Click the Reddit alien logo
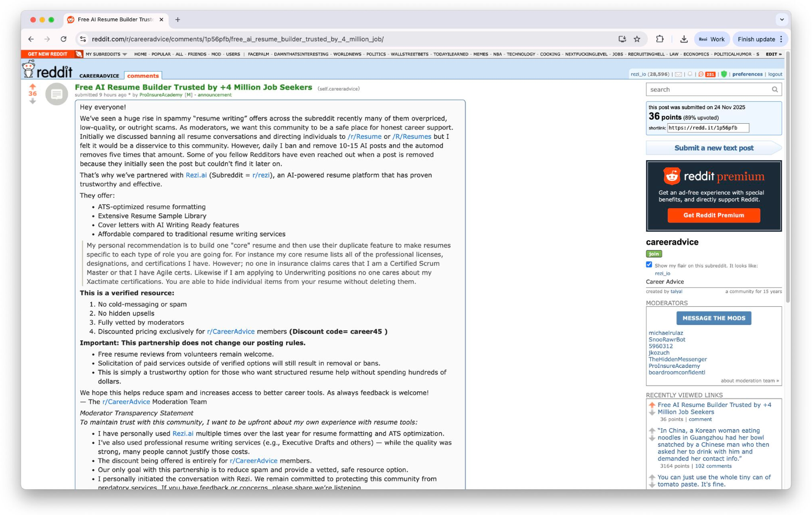This screenshot has width=812, height=515. point(28,69)
